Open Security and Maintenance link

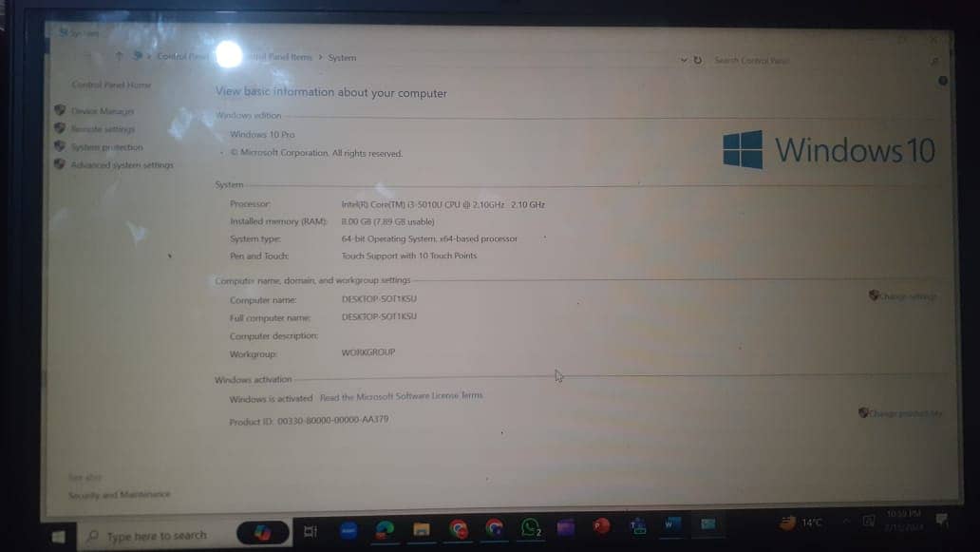[120, 494]
